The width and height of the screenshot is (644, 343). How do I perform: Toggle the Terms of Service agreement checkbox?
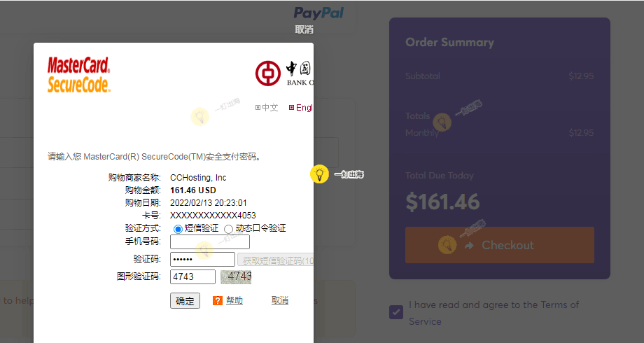[396, 311]
